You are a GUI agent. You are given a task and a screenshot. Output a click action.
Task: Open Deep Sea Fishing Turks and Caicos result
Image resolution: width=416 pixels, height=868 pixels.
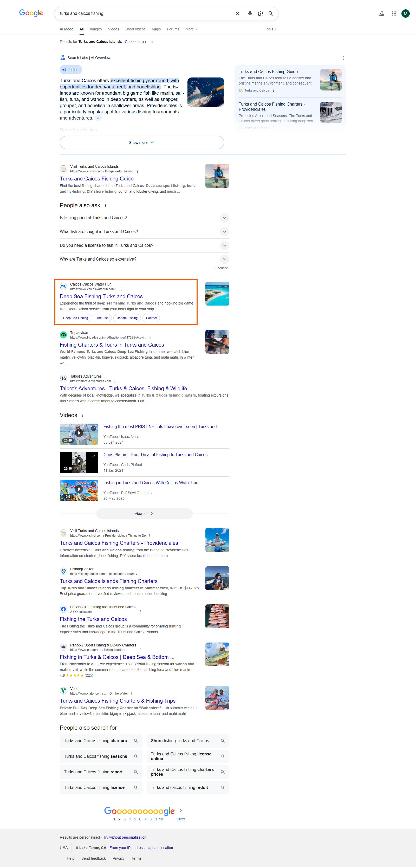(x=104, y=296)
